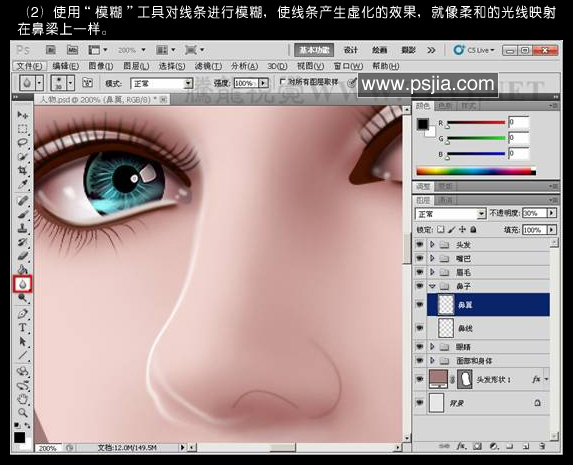
Task: Select the Line tool
Action: pos(23,355)
